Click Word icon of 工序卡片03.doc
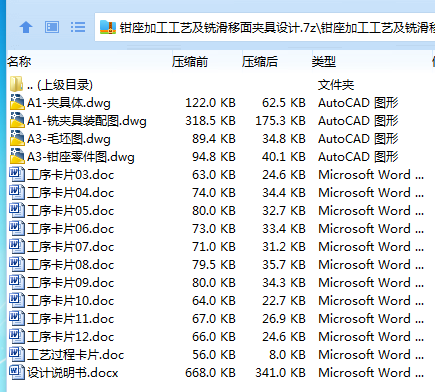 coord(17,174)
